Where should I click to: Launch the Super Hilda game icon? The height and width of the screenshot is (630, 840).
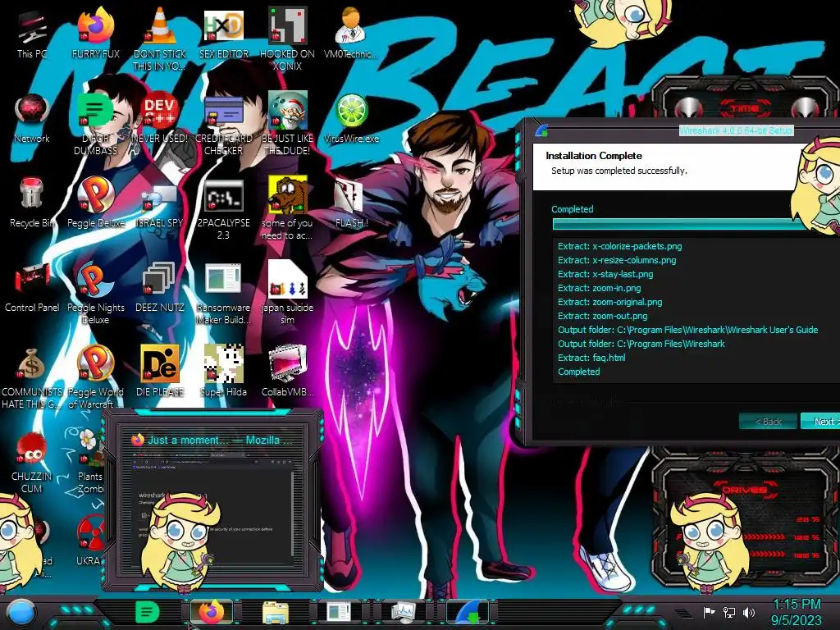coord(223,372)
